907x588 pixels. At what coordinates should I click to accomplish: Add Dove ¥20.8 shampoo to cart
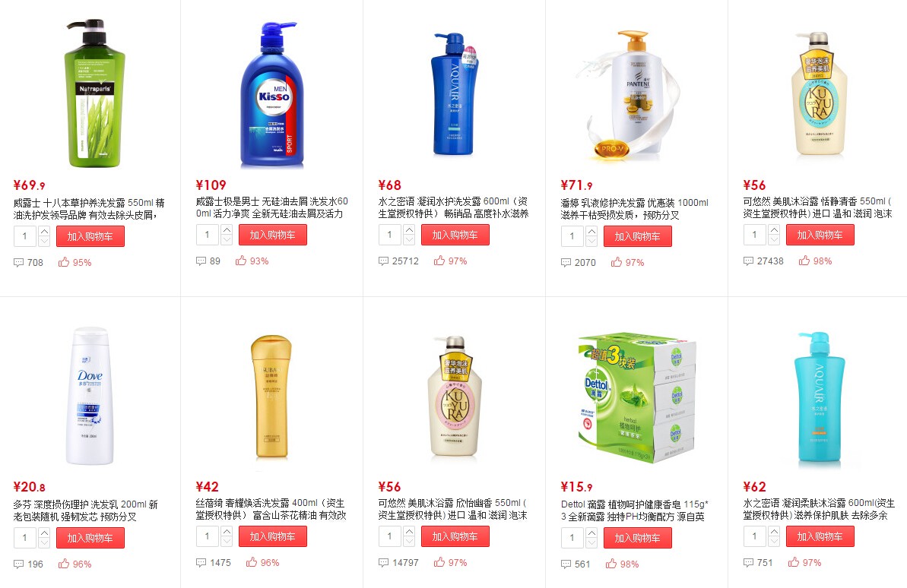90,538
